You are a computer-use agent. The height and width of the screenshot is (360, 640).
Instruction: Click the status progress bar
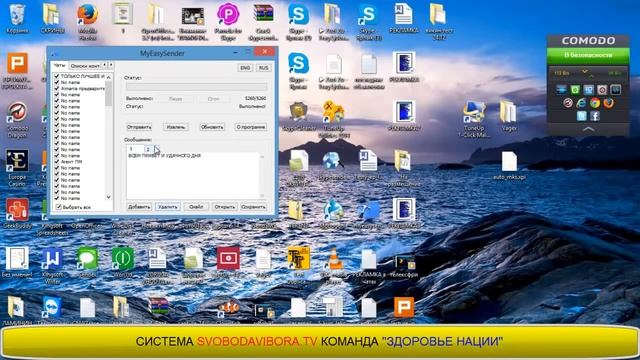tap(196, 87)
